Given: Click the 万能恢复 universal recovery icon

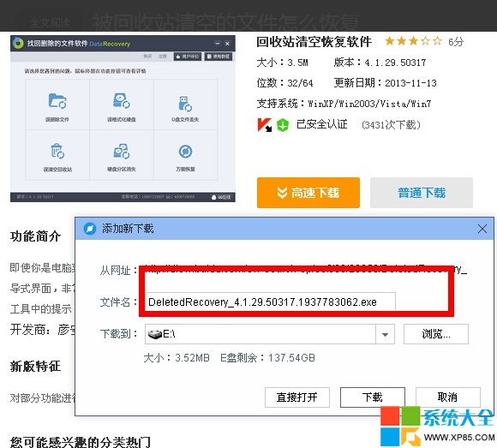Looking at the screenshot, I should point(185,152).
